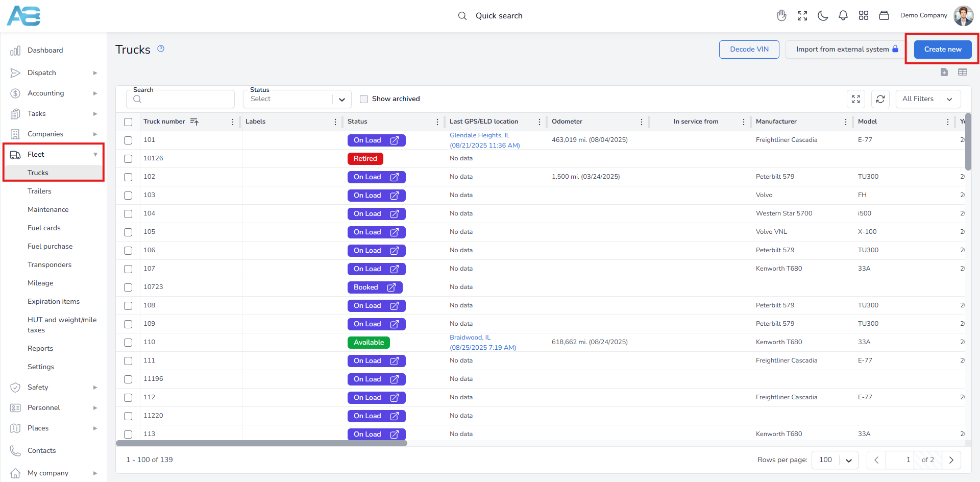980x482 pixels.
Task: Click the Decode VIN button
Action: 749,50
